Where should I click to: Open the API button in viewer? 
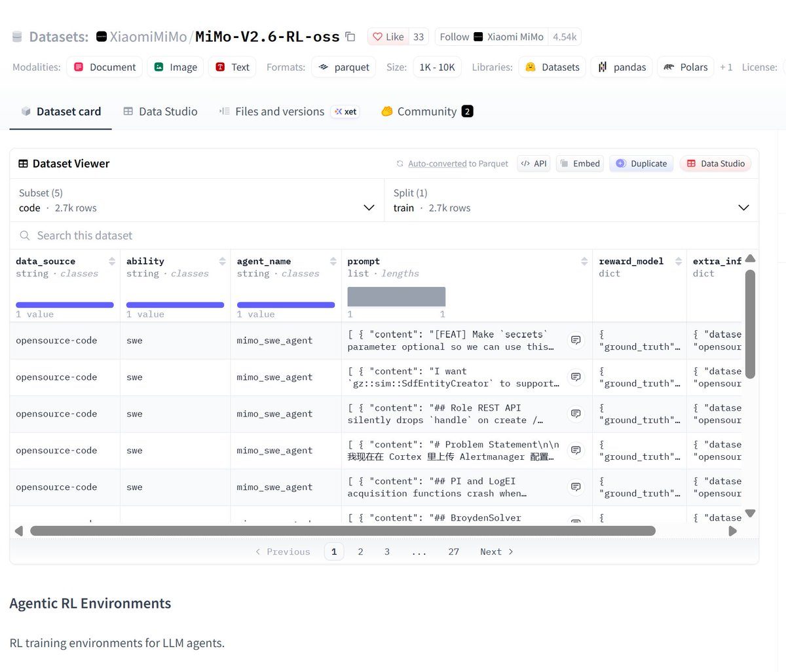tap(533, 164)
